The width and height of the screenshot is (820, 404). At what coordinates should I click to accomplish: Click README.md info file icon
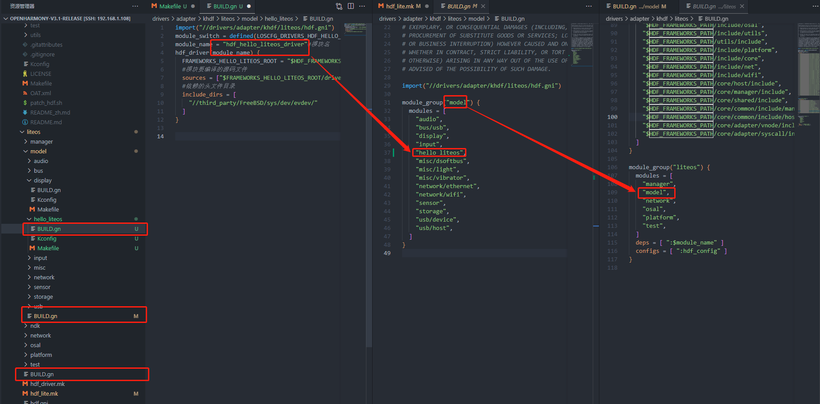(25, 122)
